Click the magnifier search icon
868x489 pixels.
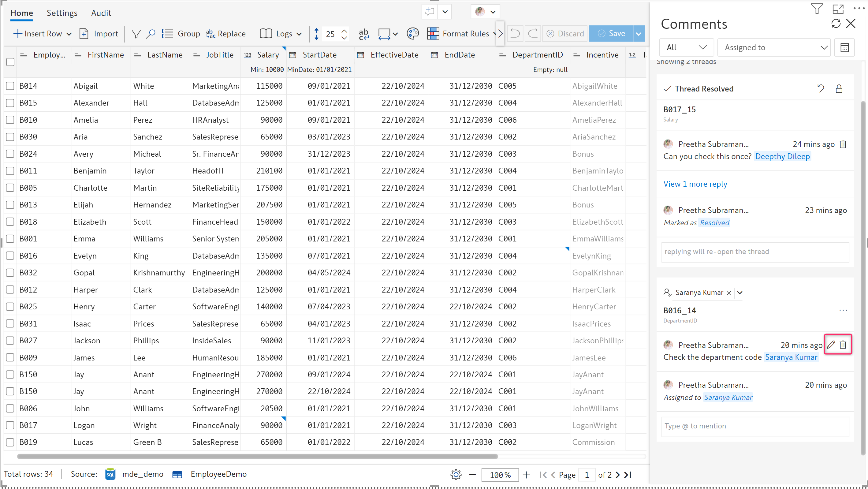point(150,34)
